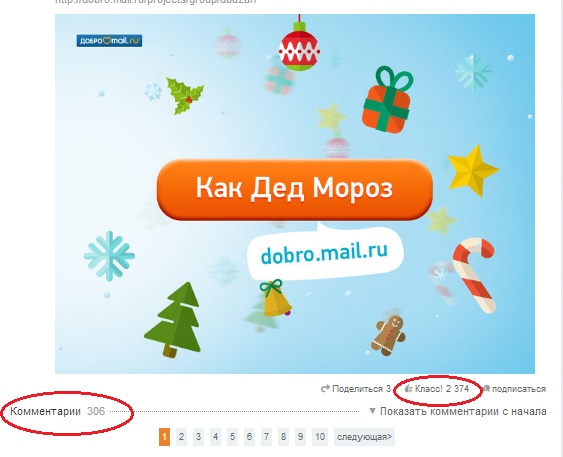Open comments page 5
This screenshot has height=457, width=563.
click(232, 437)
